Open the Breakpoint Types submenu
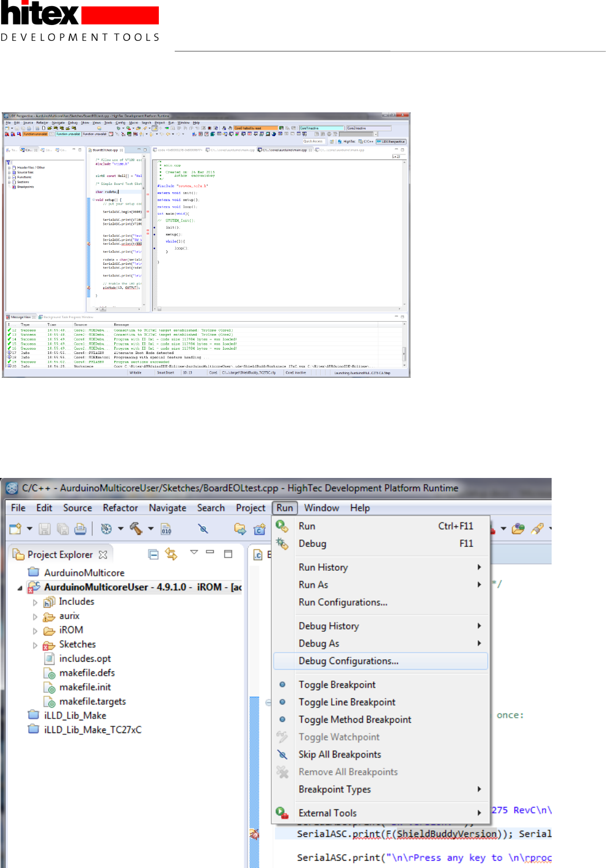 (381, 789)
